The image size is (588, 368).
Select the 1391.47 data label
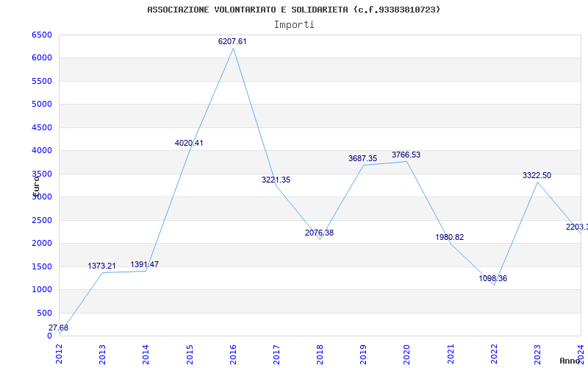[145, 265]
